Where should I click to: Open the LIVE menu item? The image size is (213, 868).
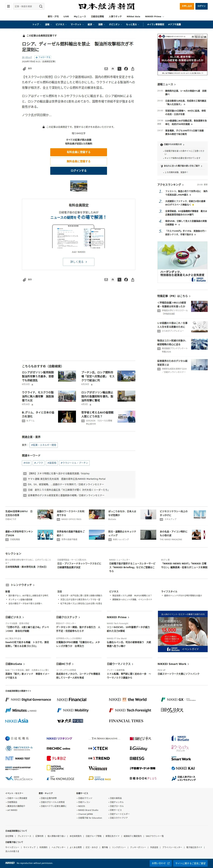coord(66,17)
